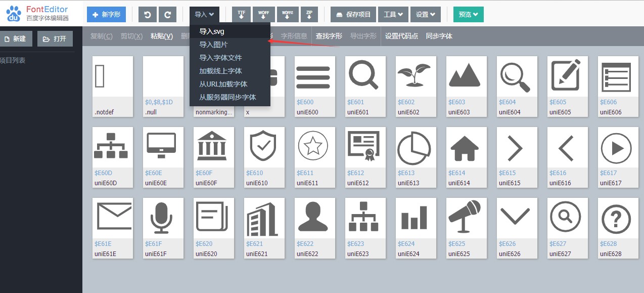The image size is (644, 293).
Task: Click the undo arrow button
Action: coord(148,15)
